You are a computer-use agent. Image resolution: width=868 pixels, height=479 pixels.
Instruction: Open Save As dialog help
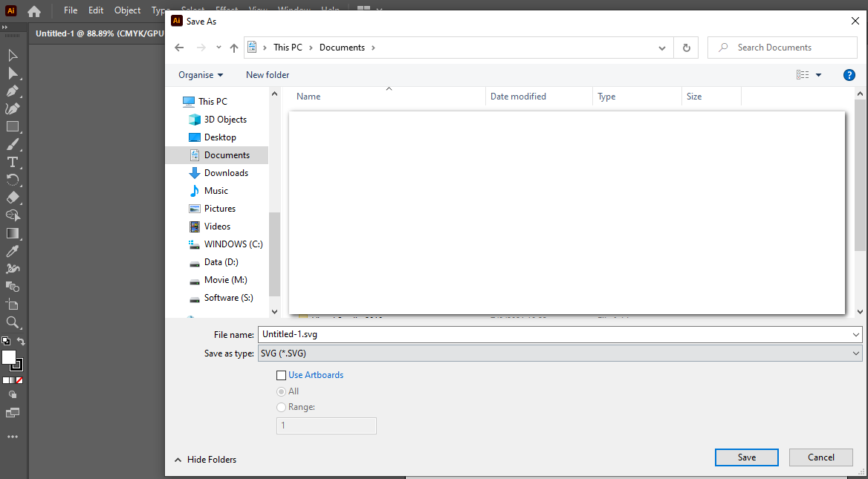[x=849, y=75]
